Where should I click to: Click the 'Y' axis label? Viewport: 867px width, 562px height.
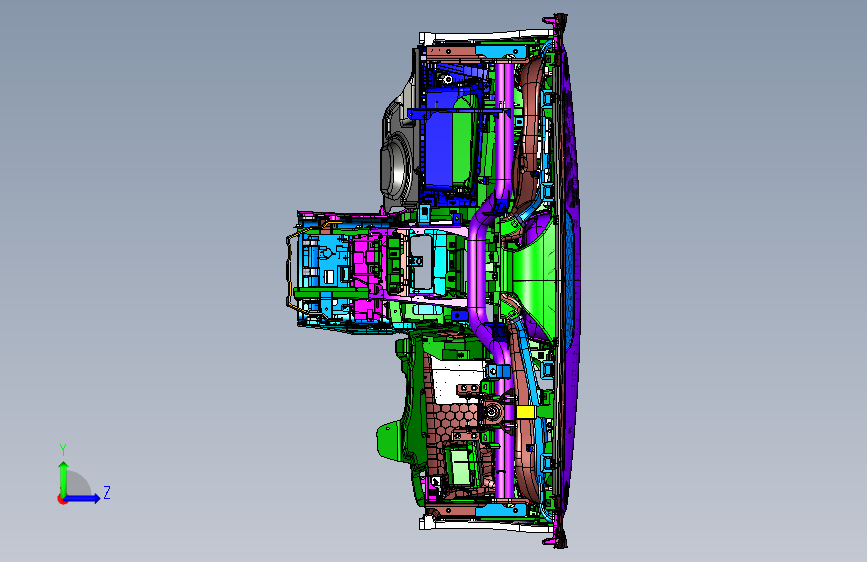[63, 450]
